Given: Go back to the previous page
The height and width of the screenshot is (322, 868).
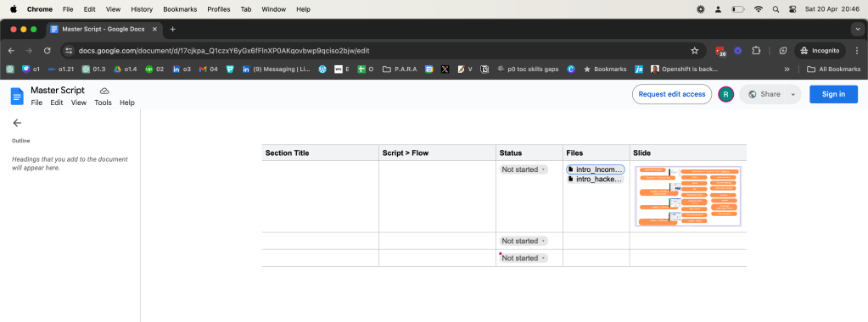Looking at the screenshot, I should (x=12, y=50).
